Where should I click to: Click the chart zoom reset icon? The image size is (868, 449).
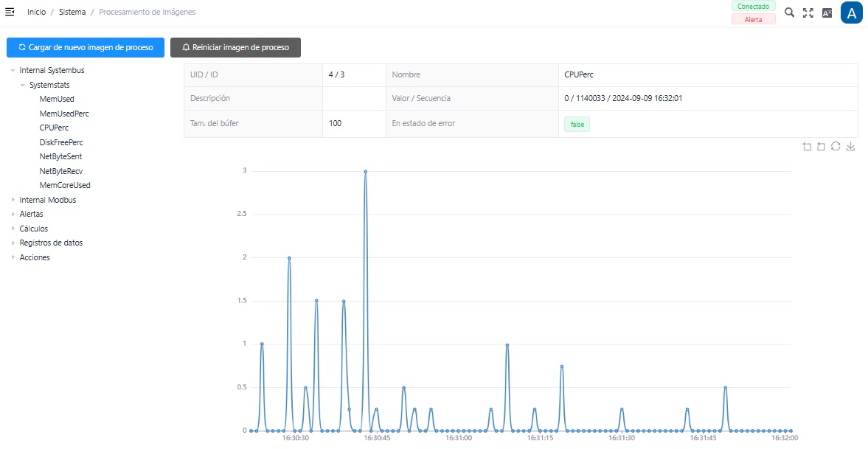coord(821,147)
